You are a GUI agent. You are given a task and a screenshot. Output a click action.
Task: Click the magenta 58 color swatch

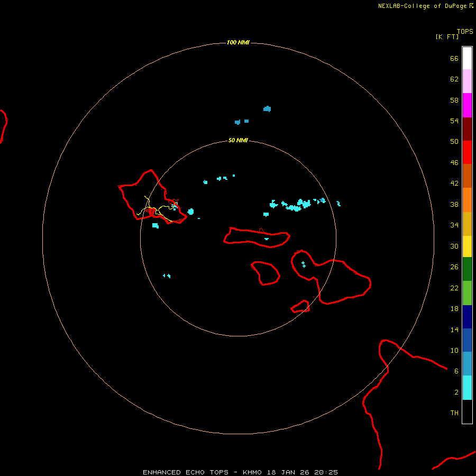(x=467, y=105)
